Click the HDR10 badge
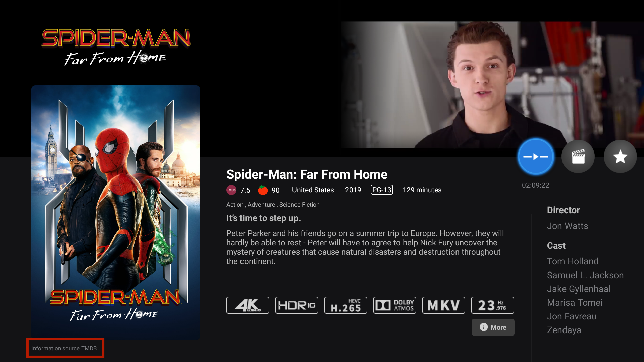 (297, 305)
